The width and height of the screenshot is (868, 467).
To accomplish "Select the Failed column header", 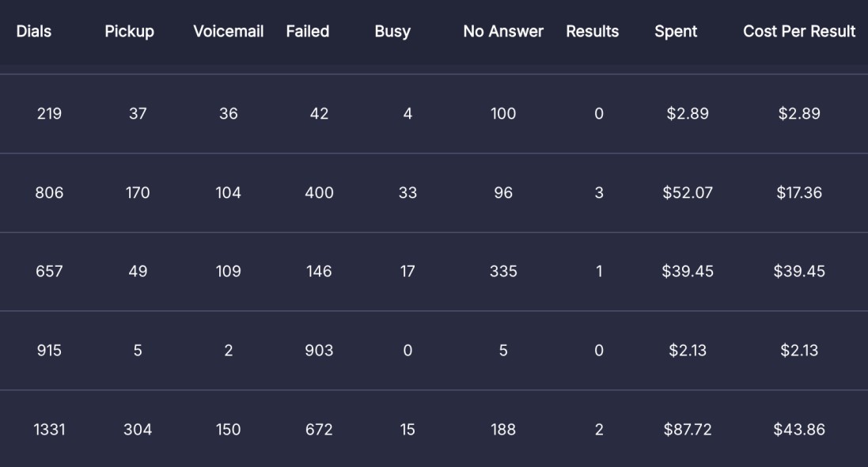I will pos(308,32).
